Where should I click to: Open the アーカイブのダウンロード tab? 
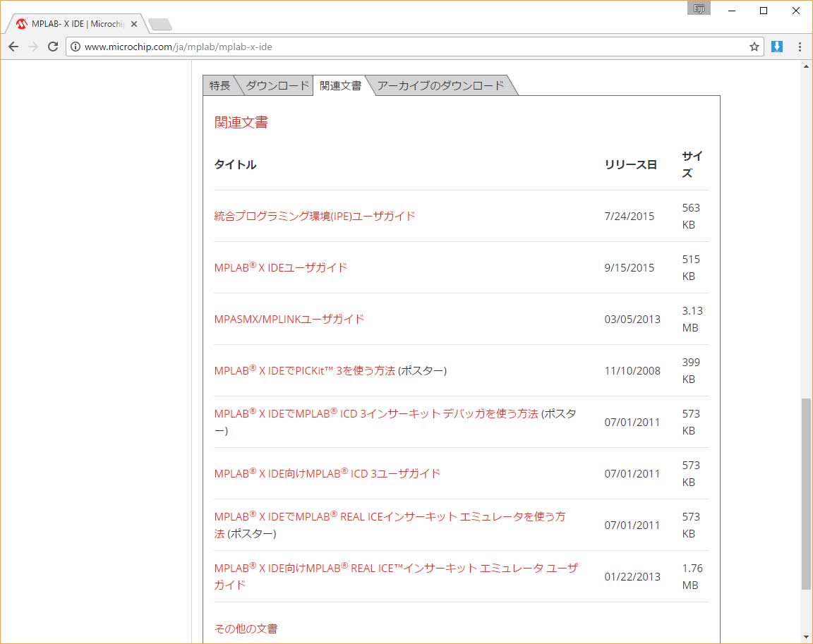coord(440,85)
